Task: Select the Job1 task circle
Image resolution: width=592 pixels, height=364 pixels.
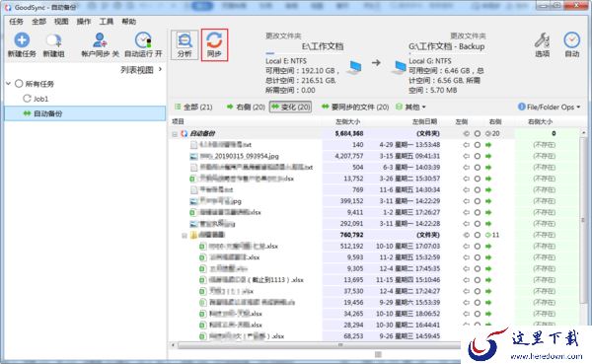Action: coord(27,99)
